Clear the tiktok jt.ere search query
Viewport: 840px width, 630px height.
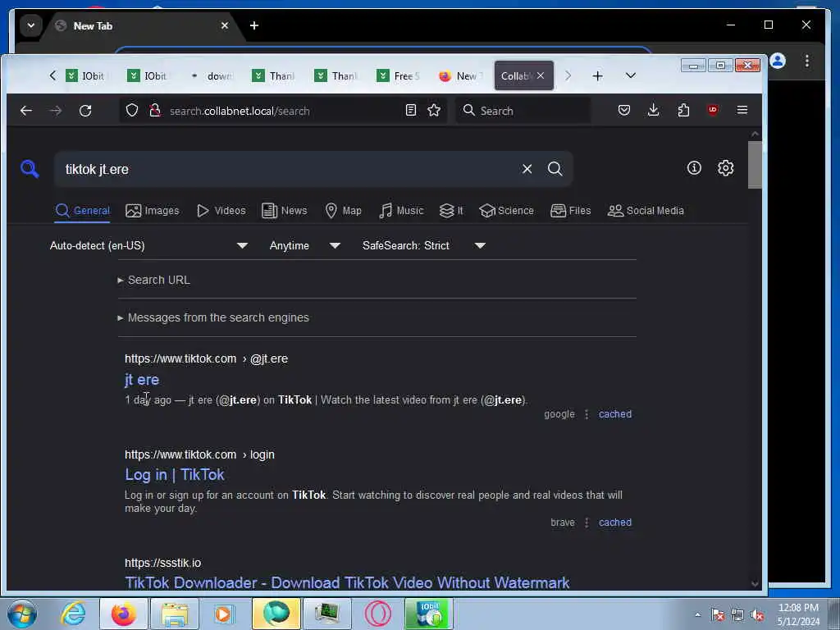click(x=527, y=169)
